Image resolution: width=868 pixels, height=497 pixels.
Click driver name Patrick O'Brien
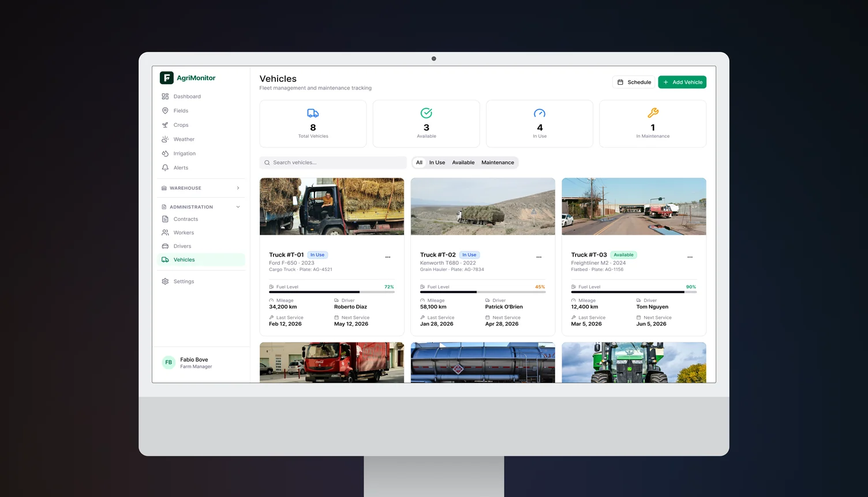(x=504, y=307)
